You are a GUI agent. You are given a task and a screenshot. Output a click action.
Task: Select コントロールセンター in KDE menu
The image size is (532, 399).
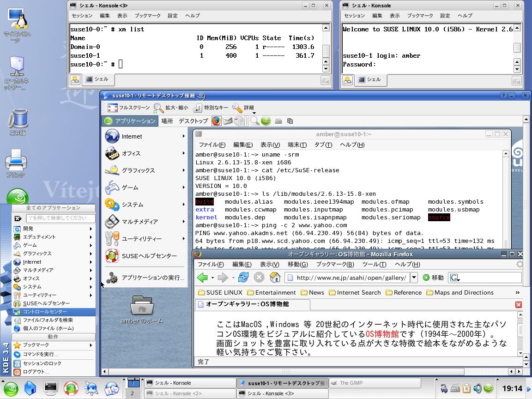[54, 311]
